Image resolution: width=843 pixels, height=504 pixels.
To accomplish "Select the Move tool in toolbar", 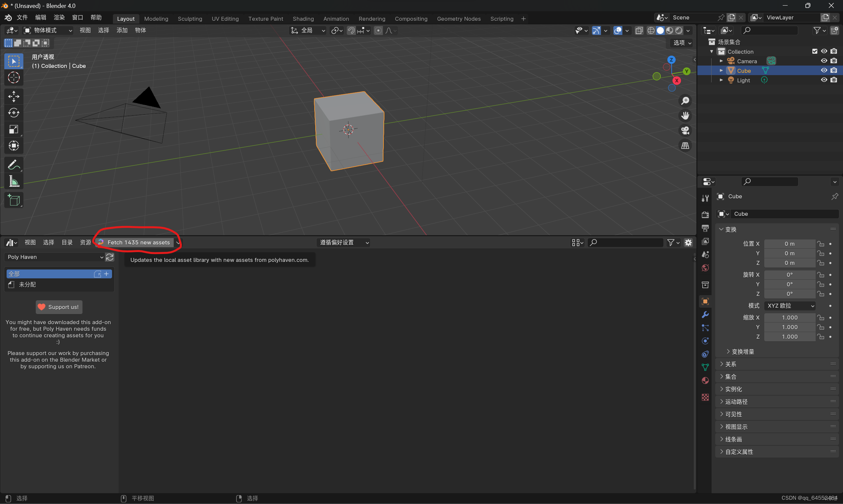I will click(14, 97).
